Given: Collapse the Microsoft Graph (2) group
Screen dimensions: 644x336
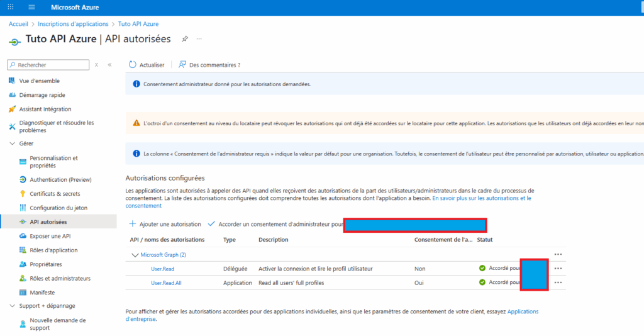Looking at the screenshot, I should [135, 255].
